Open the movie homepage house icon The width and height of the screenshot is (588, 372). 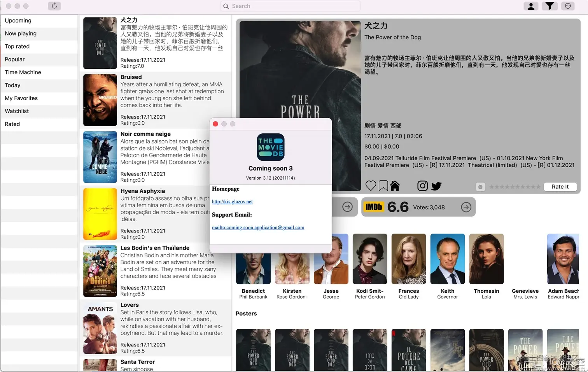pos(395,186)
